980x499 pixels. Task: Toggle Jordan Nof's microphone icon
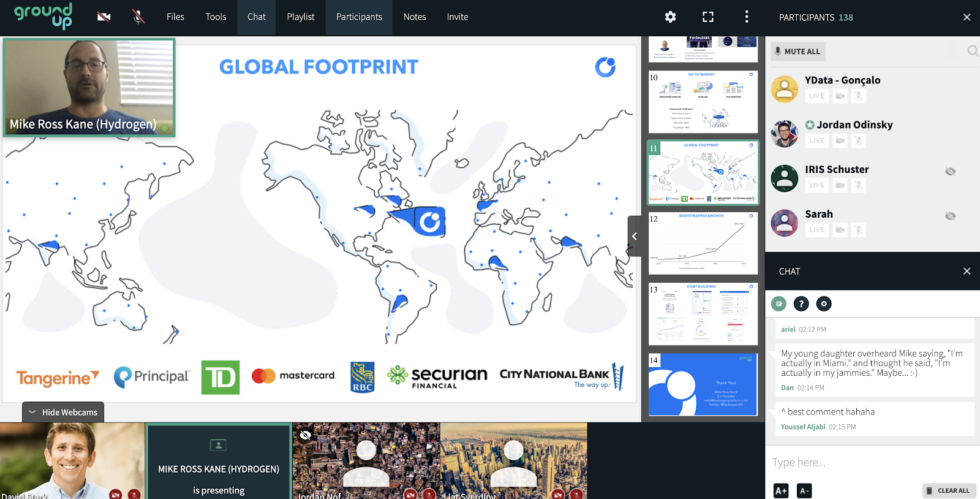pos(429,494)
